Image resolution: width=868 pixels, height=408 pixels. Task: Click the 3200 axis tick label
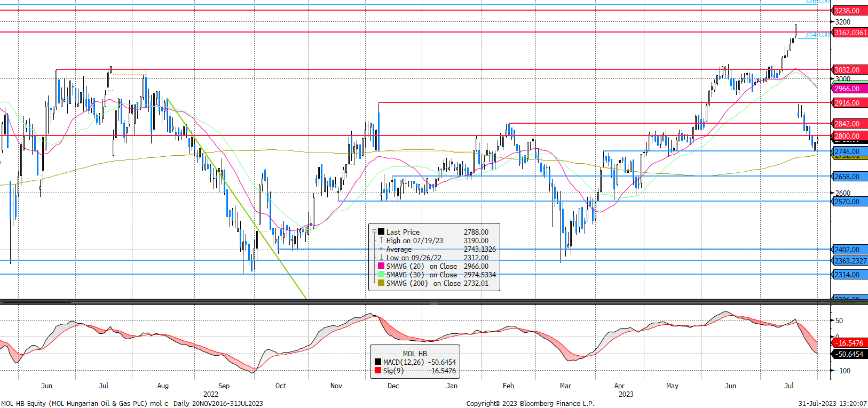[x=843, y=22]
